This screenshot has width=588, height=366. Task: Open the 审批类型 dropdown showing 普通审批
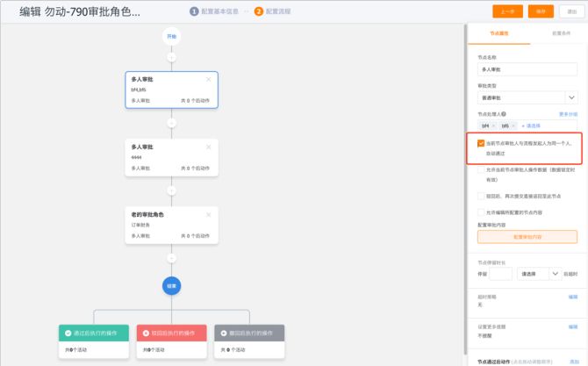527,97
